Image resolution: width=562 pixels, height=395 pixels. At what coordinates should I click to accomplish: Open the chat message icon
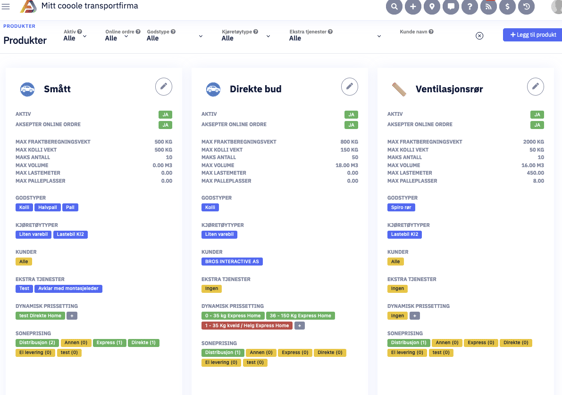coord(451,6)
